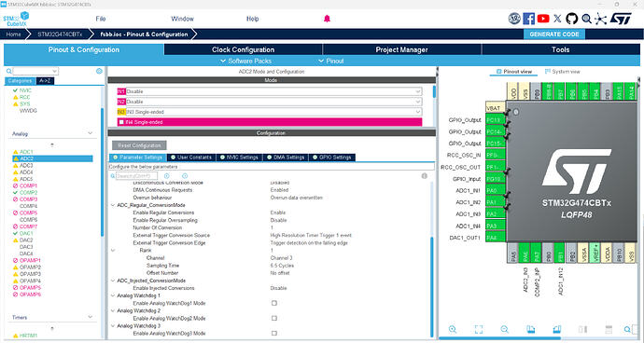This screenshot has height=343, width=644.
Task: Click the split view icon below chip
Action: (582, 329)
